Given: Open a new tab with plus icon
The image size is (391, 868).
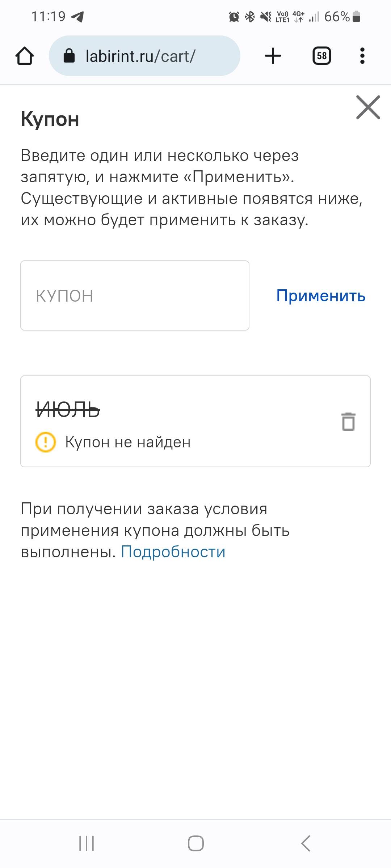Looking at the screenshot, I should coord(273,56).
